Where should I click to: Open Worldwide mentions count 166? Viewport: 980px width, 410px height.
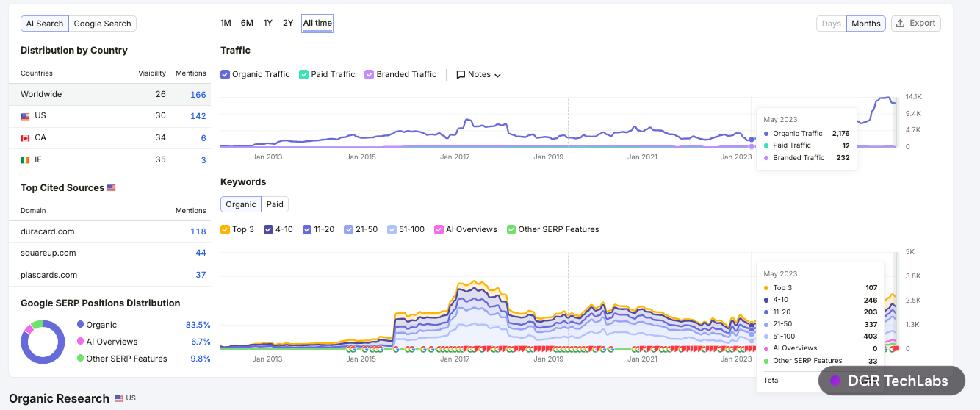(198, 95)
